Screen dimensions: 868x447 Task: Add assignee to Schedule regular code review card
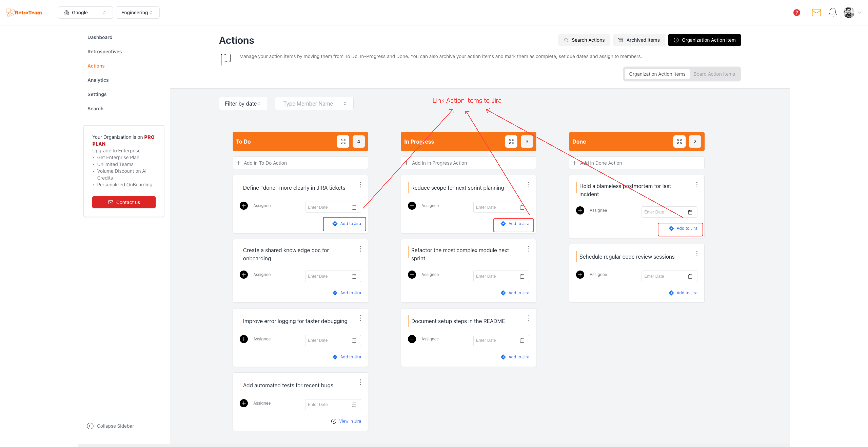pos(580,275)
